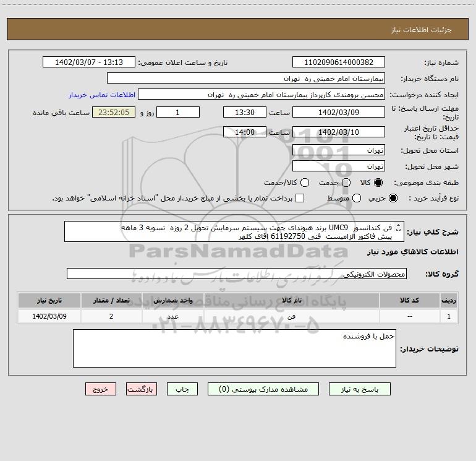This screenshot has width=476, height=461.
Task: Click the announcement date field 1402/03/07 - 13:13
Action: 88,62
